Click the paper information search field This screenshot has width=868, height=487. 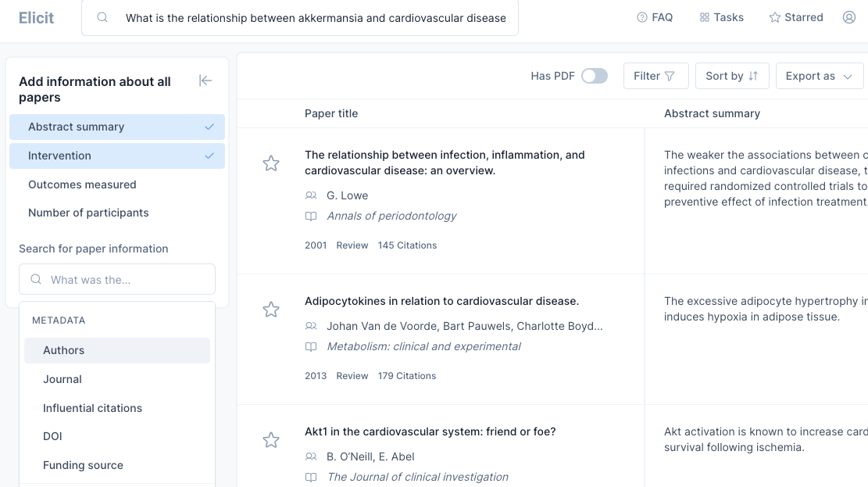pyautogui.click(x=117, y=279)
